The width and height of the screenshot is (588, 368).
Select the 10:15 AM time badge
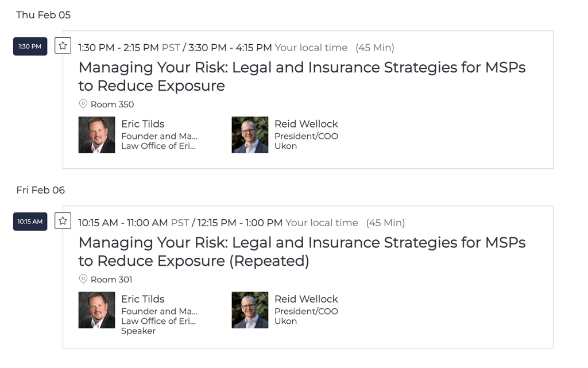[x=30, y=222]
